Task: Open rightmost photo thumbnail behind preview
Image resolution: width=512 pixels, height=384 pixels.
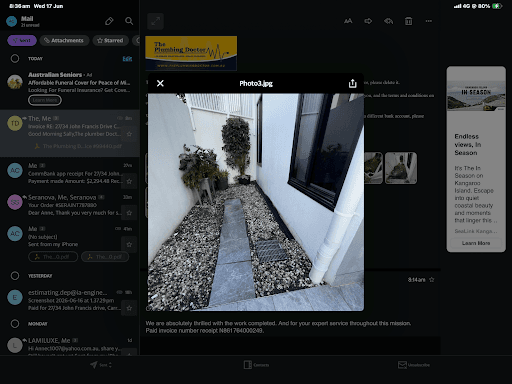Action: pyautogui.click(x=401, y=168)
